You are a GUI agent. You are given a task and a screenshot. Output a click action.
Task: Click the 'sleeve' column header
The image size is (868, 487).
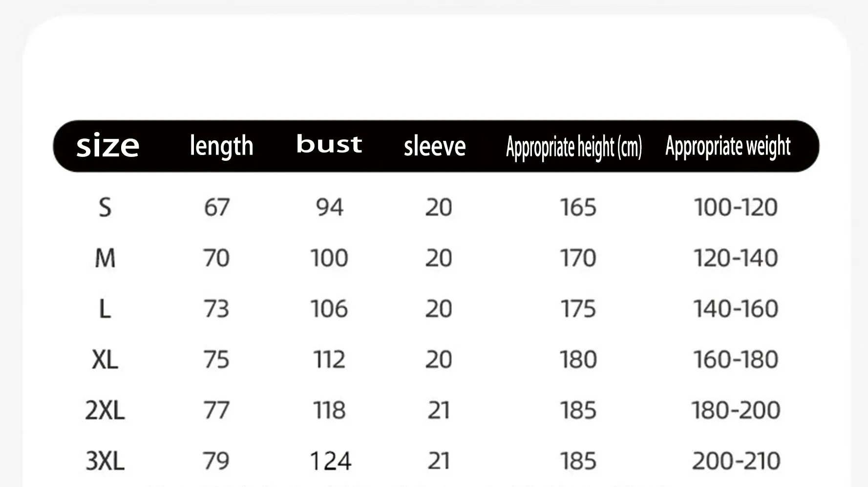[x=435, y=146]
